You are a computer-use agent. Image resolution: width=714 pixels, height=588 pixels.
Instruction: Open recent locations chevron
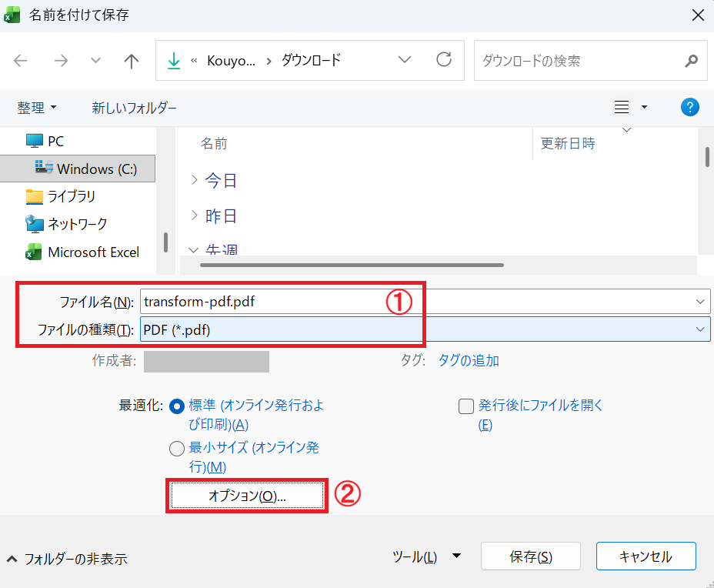95,60
